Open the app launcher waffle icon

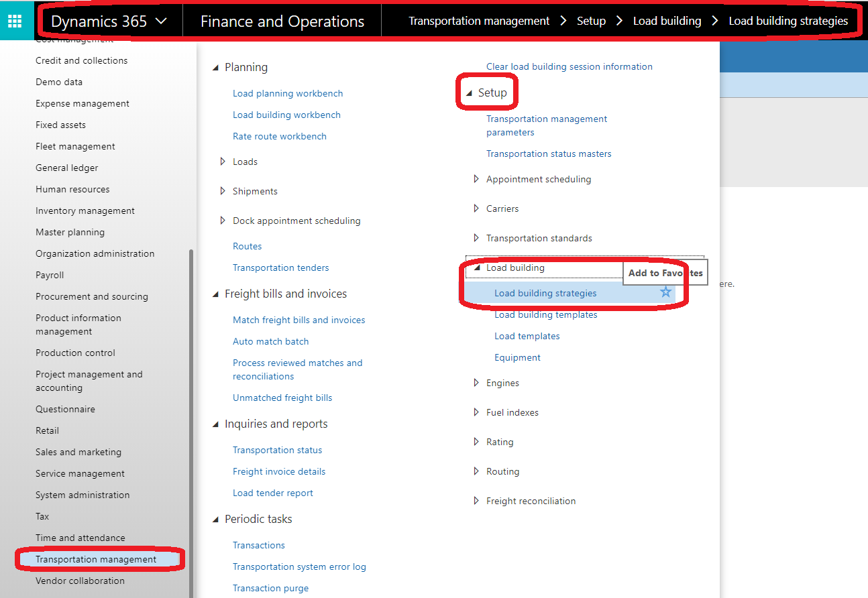15,21
